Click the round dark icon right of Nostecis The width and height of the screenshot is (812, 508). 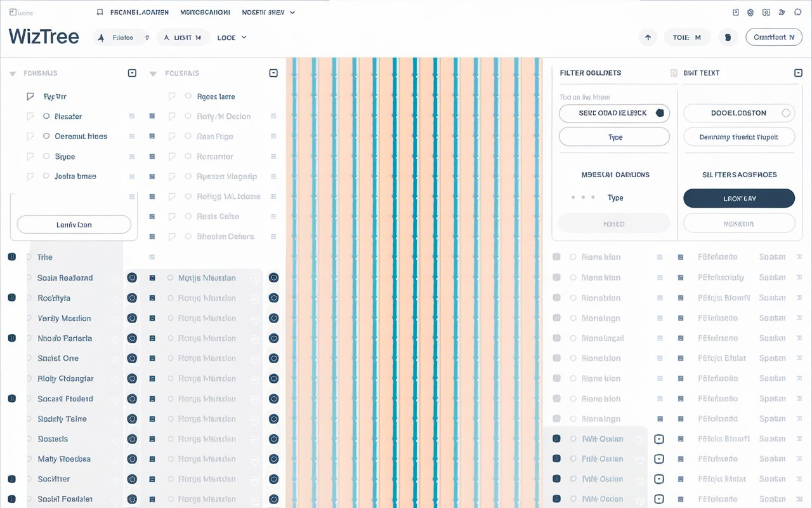tap(132, 439)
